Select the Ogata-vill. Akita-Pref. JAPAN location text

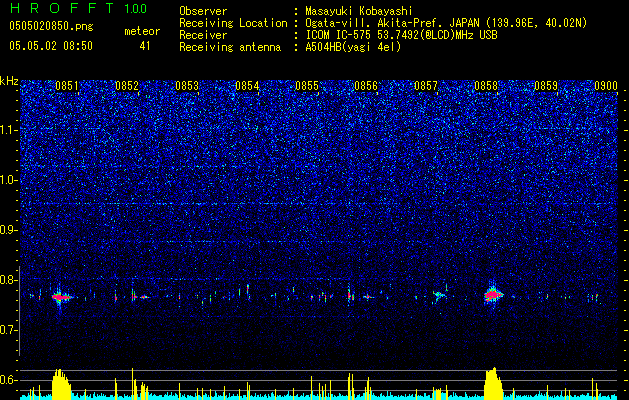click(446, 23)
